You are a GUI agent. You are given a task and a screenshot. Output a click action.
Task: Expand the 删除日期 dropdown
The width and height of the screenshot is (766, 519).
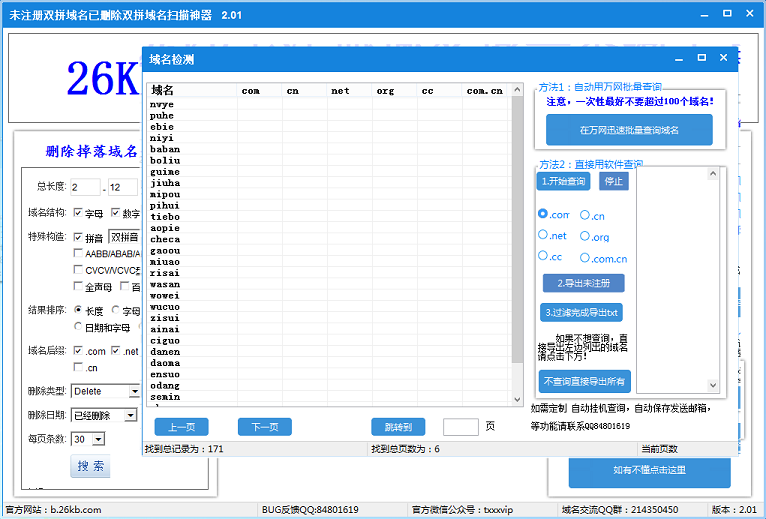click(130, 415)
